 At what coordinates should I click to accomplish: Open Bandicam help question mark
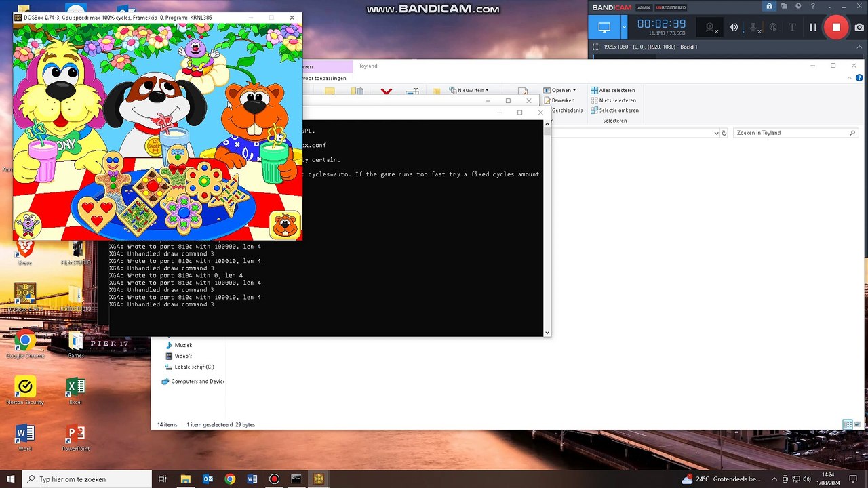click(x=812, y=7)
